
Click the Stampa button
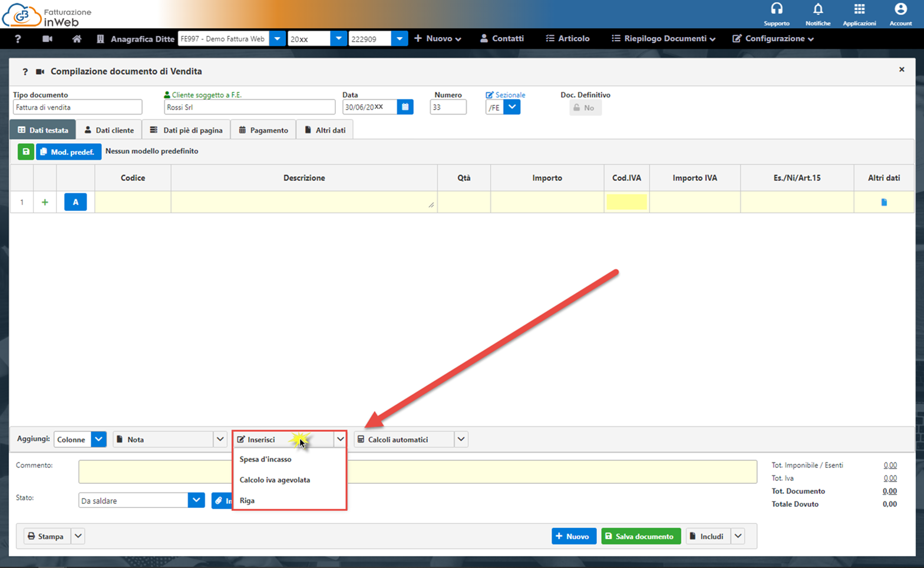tap(47, 537)
